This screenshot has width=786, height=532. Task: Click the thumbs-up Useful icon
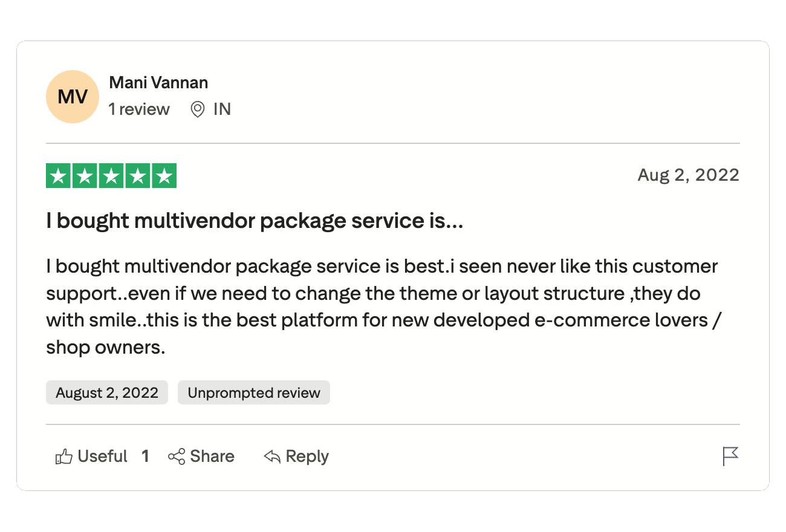pyautogui.click(x=63, y=456)
